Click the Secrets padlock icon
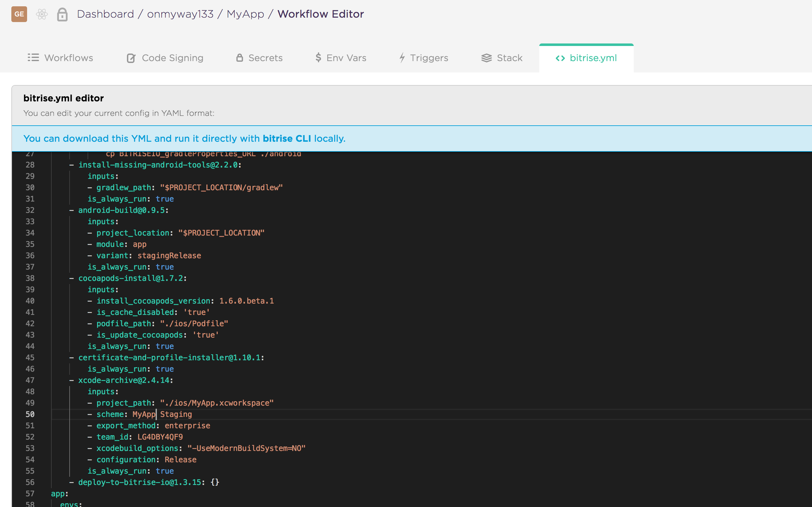Screen dimensions: 812x507 pos(239,58)
